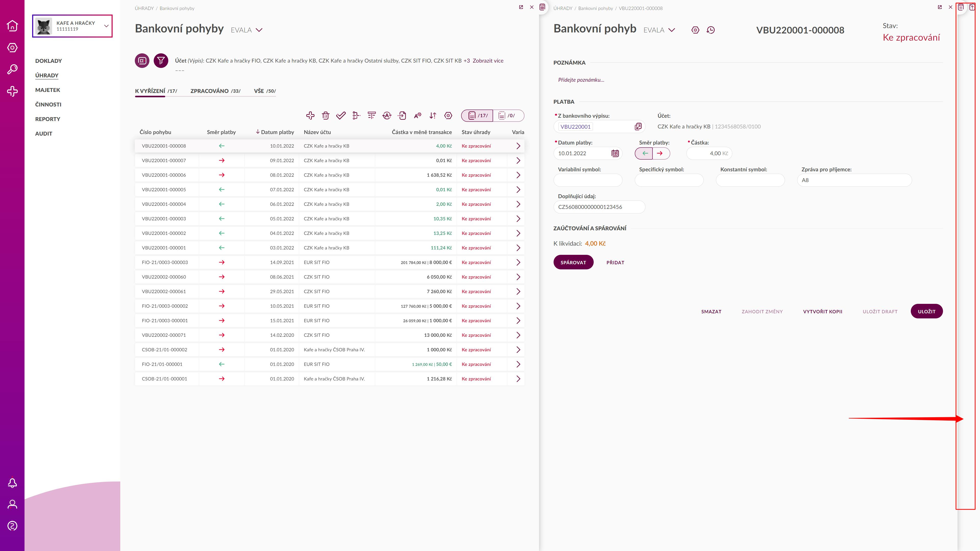The width and height of the screenshot is (980, 551).
Task: Click the workflow branch icon in toolbar
Action: (356, 115)
